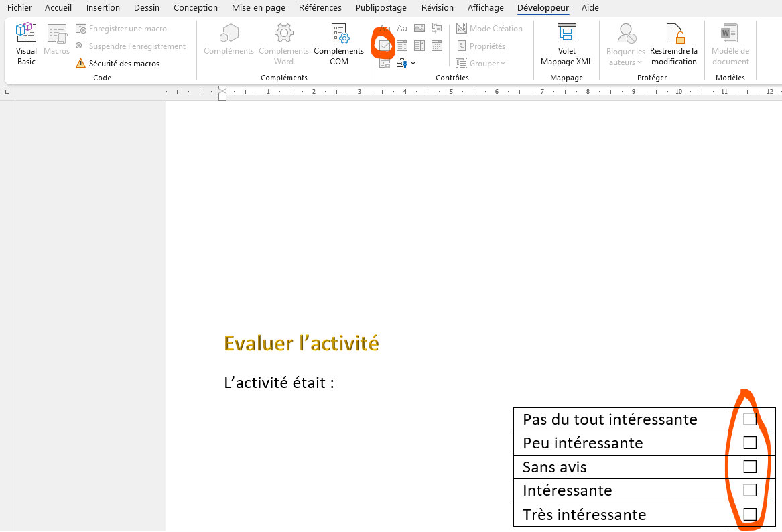
Task: Click the Mode Création button
Action: 490,28
